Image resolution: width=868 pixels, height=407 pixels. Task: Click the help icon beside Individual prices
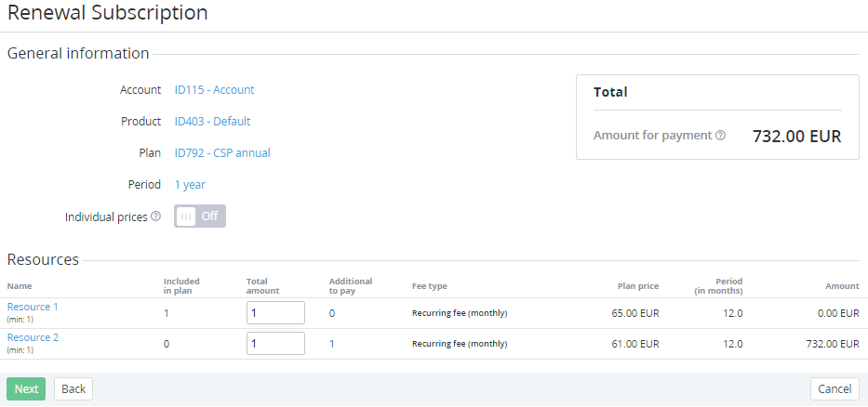[x=155, y=217]
